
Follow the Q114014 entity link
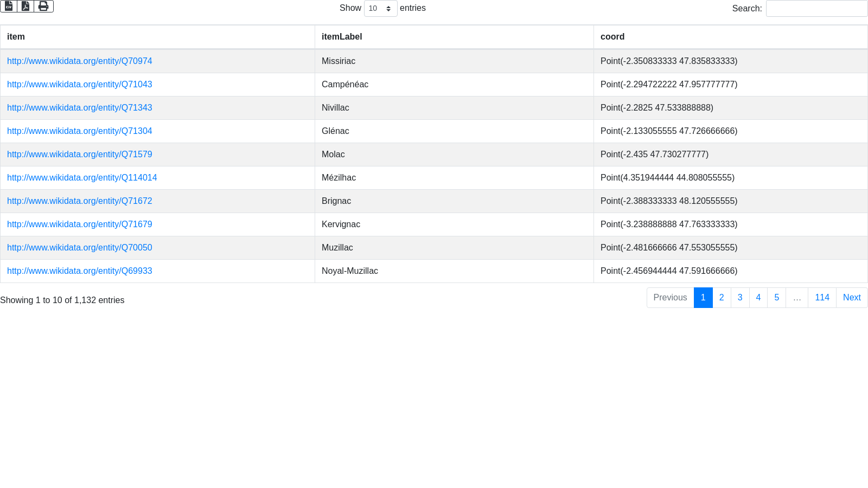(82, 178)
